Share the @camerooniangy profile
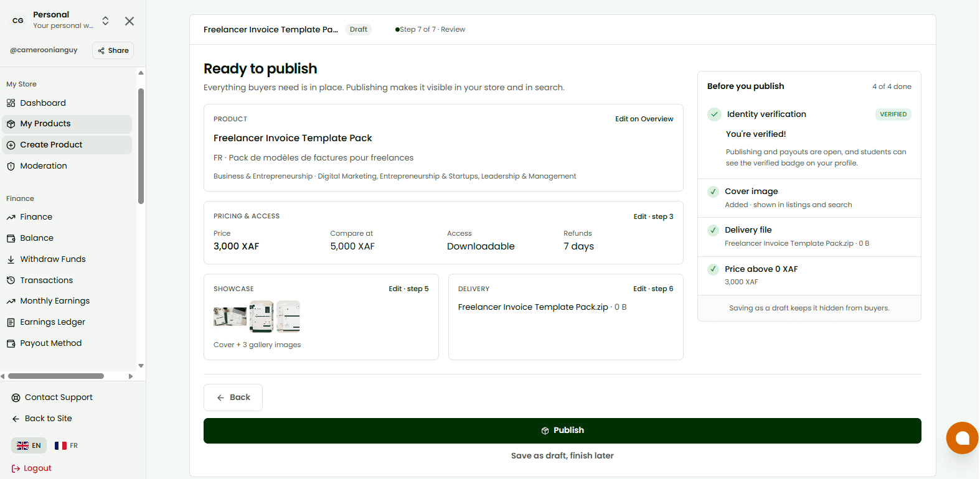The height and width of the screenshot is (479, 980). (113, 50)
